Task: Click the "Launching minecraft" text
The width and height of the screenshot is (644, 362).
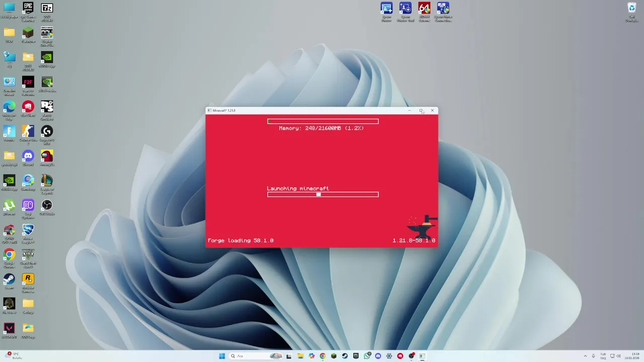Action: coord(298,189)
